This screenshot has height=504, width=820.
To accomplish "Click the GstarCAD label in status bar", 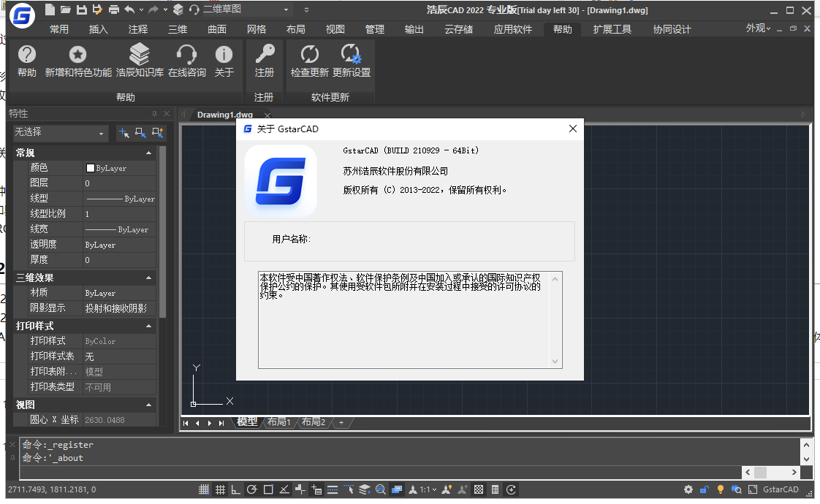I will [781, 489].
